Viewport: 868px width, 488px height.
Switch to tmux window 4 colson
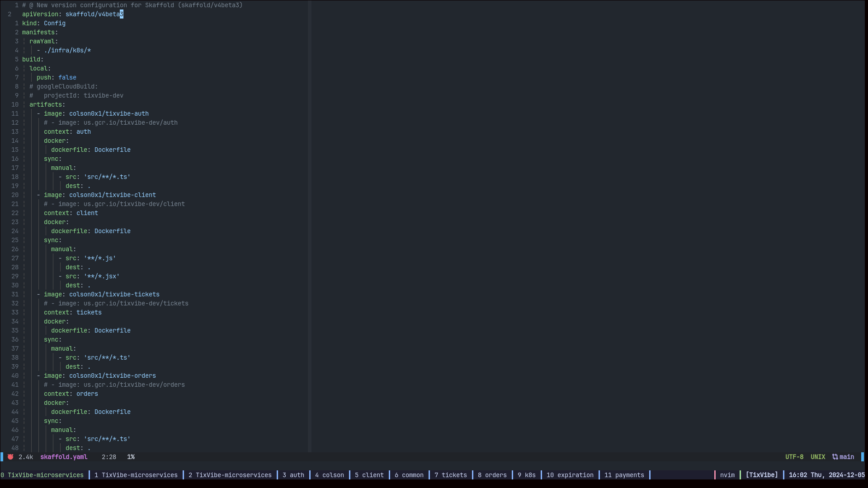pos(329,475)
